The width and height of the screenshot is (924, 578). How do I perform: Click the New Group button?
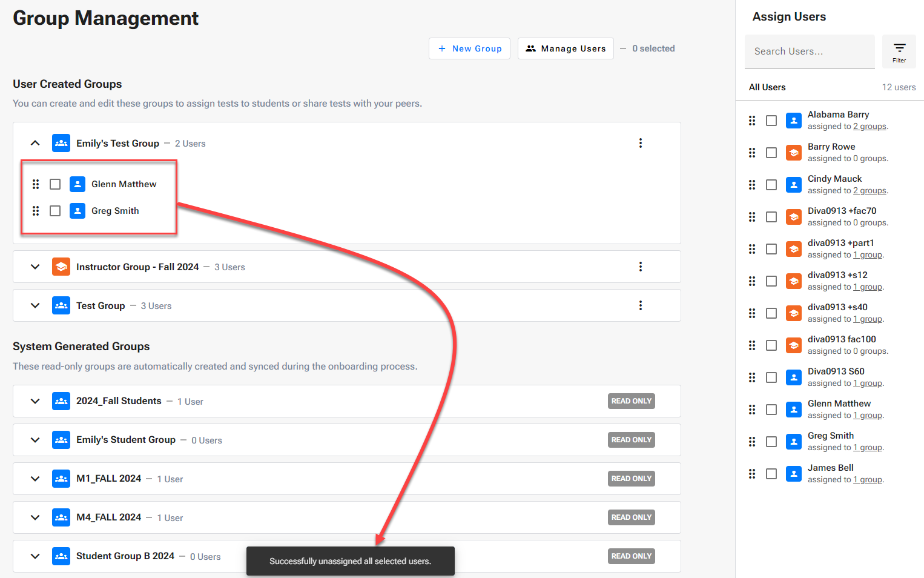469,48
